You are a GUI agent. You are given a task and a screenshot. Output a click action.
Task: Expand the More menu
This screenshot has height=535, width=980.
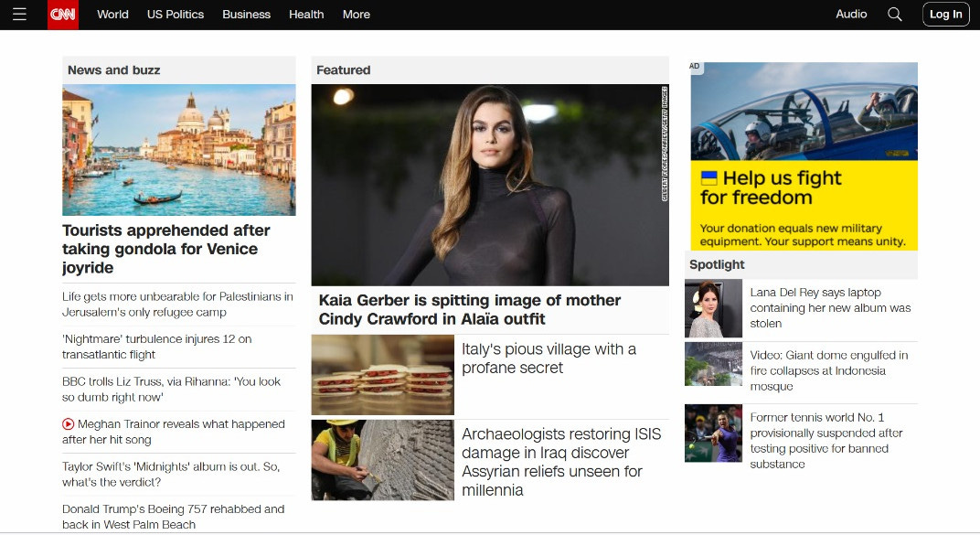[x=357, y=15]
